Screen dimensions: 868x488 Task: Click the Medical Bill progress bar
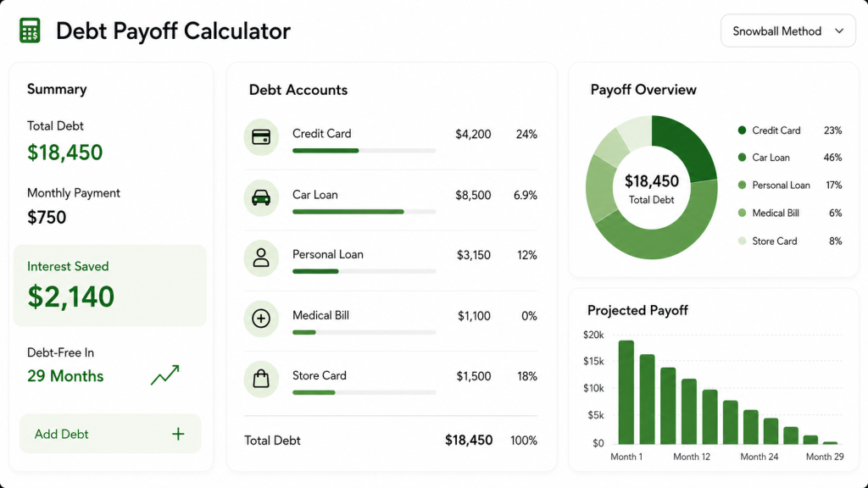364,332
